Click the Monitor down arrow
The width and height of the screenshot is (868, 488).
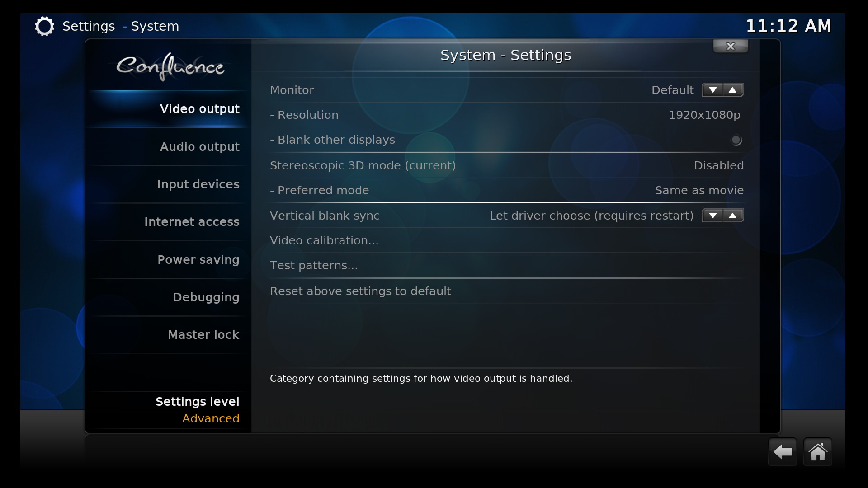pyautogui.click(x=712, y=90)
